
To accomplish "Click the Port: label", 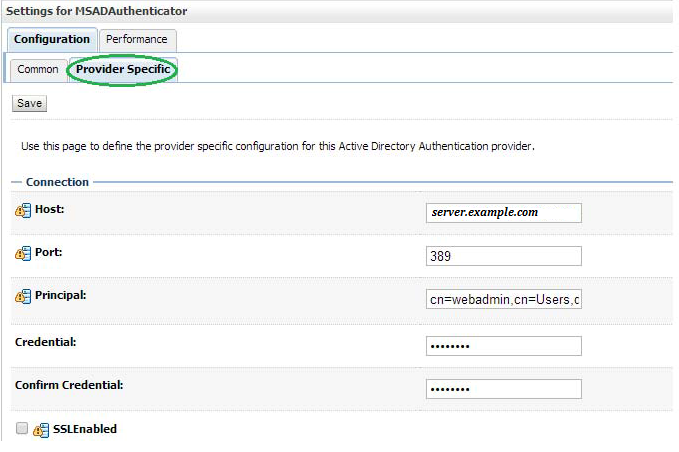I will tap(48, 252).
